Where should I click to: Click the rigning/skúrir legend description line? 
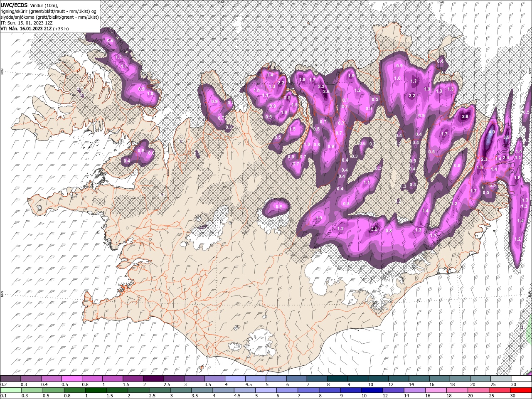coord(48,11)
